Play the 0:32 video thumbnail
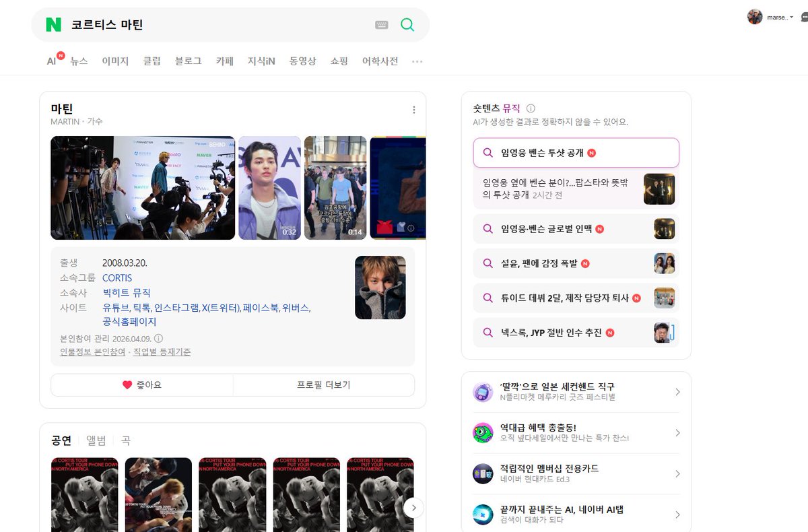 pyautogui.click(x=269, y=188)
